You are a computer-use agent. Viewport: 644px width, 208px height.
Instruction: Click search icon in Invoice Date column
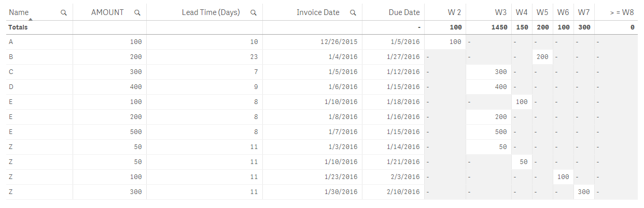point(353,12)
